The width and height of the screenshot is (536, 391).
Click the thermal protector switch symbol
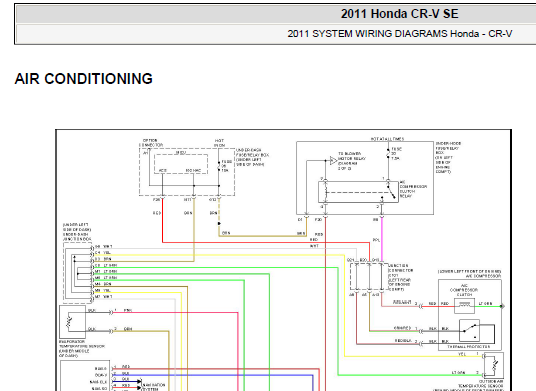(x=469, y=331)
